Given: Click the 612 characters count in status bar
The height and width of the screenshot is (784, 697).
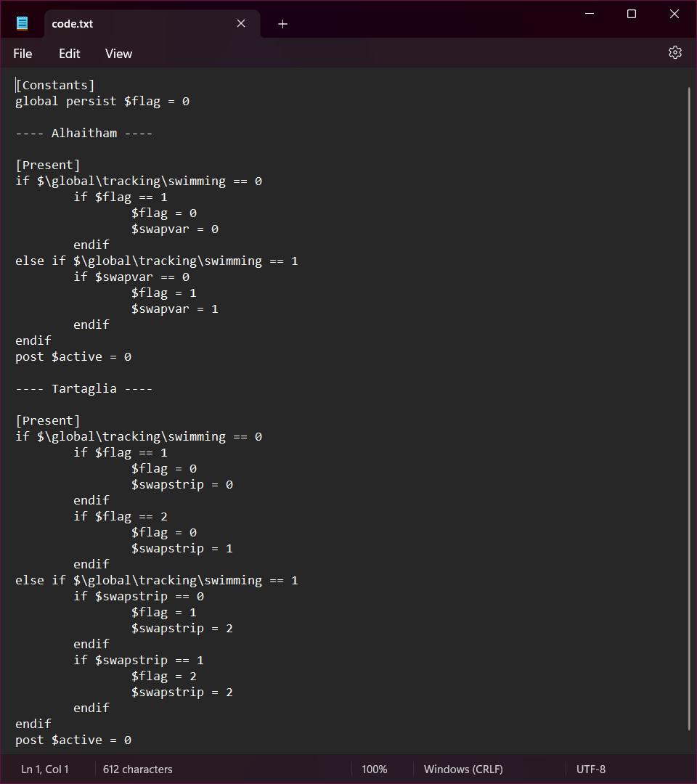Looking at the screenshot, I should pyautogui.click(x=138, y=769).
